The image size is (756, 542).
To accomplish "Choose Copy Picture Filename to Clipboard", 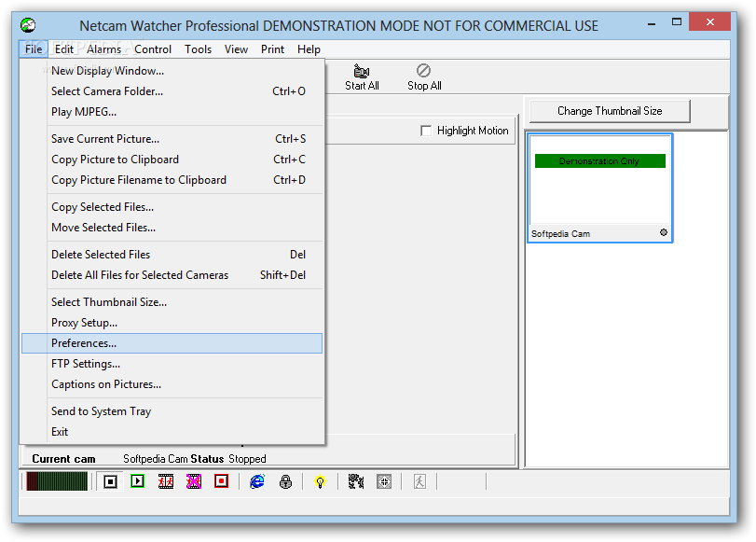I will click(x=172, y=180).
